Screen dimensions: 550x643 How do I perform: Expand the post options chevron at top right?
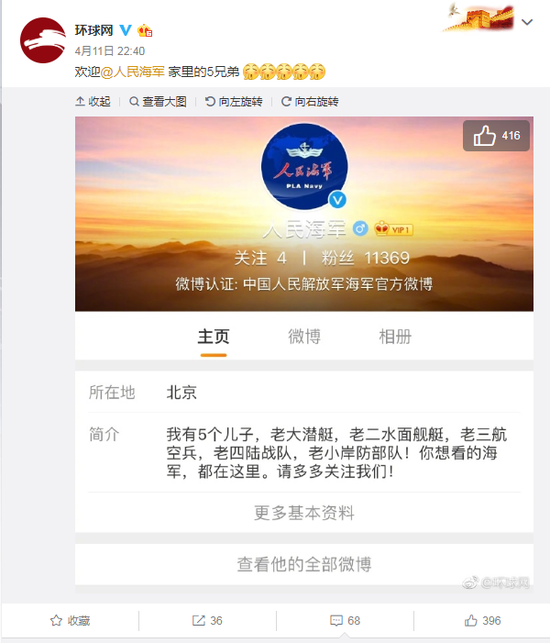527,22
